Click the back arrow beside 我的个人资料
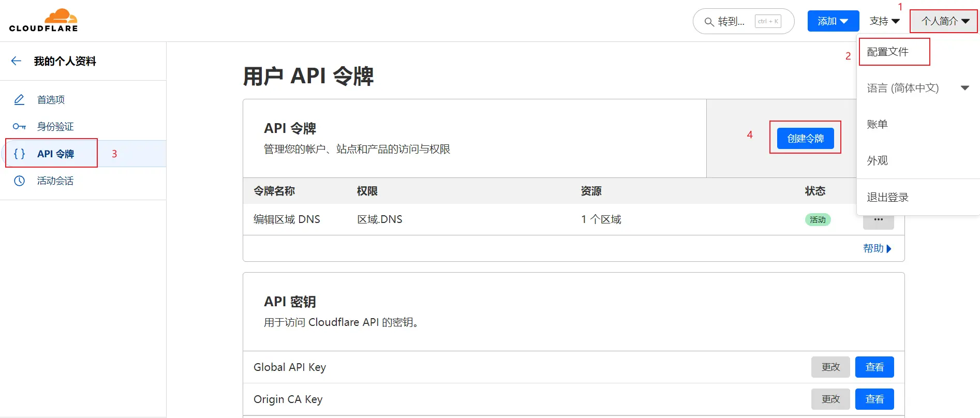The image size is (980, 418). pos(16,61)
